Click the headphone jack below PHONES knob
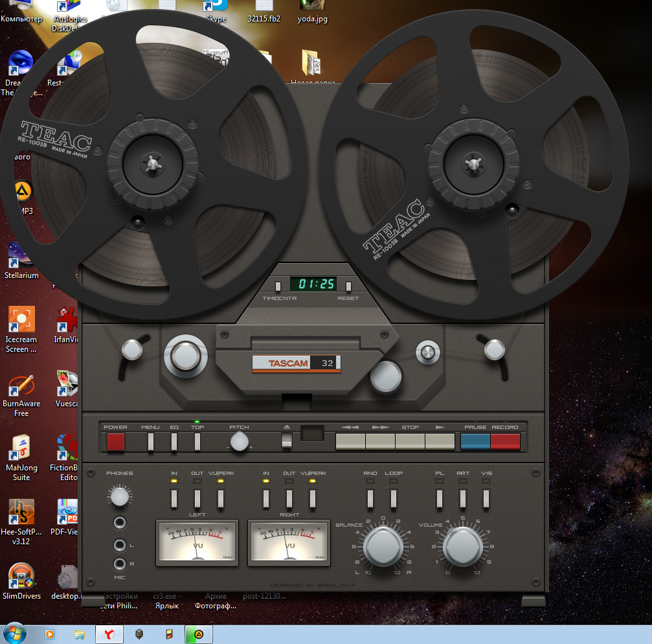Screen dimensions: 652x644 point(120,523)
